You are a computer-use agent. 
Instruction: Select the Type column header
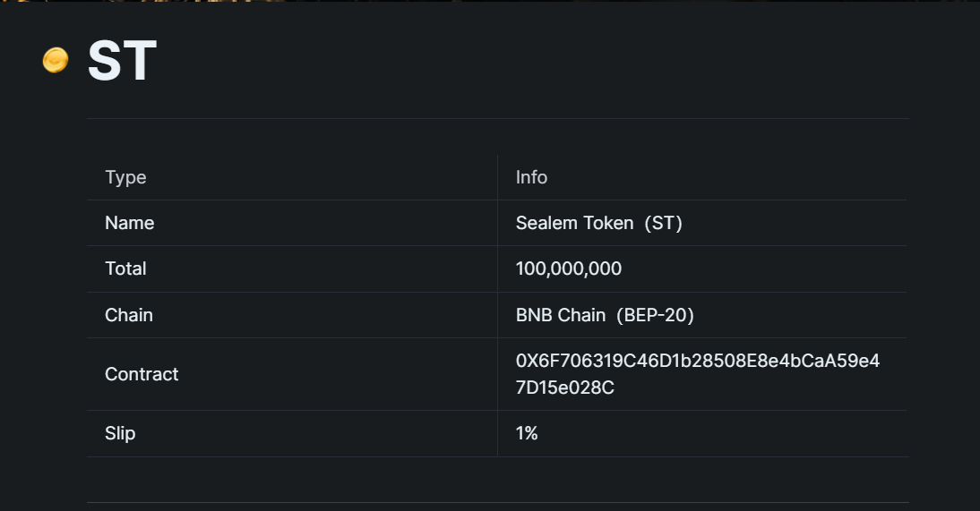tap(125, 177)
